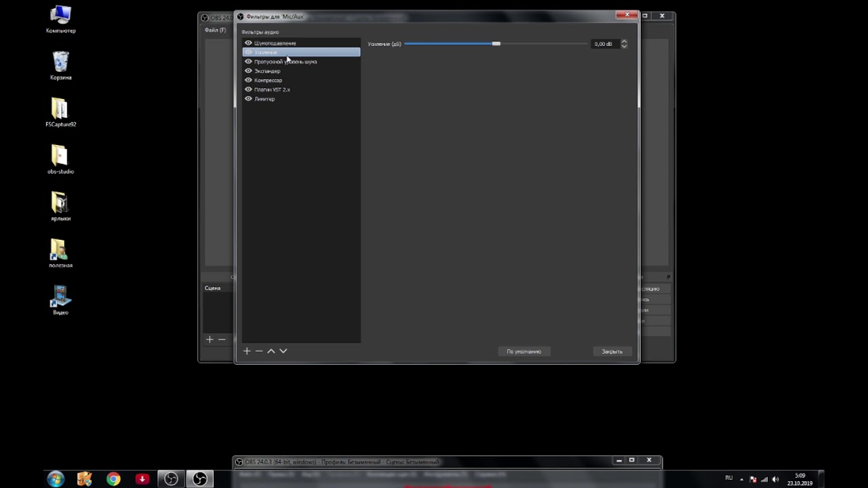Click the Усиление (дБ) gain slider handle
The width and height of the screenshot is (868, 488).
coord(496,44)
